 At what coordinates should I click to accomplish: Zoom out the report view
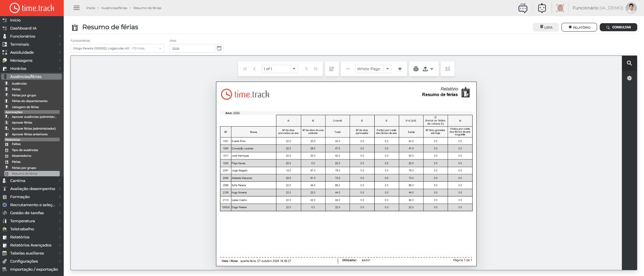coord(348,69)
